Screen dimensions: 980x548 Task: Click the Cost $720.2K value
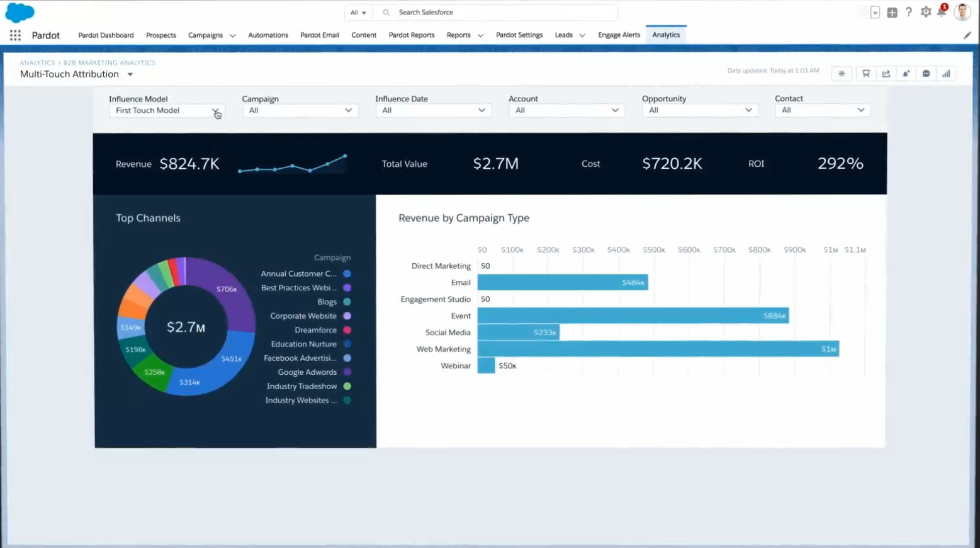672,164
